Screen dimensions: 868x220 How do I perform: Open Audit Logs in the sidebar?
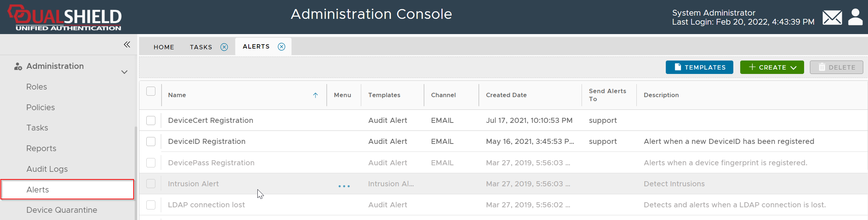[47, 169]
